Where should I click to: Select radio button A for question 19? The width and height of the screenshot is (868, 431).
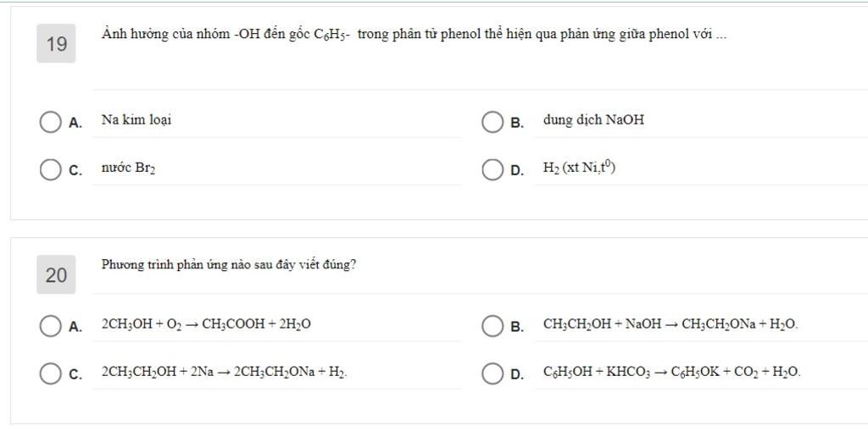point(51,122)
